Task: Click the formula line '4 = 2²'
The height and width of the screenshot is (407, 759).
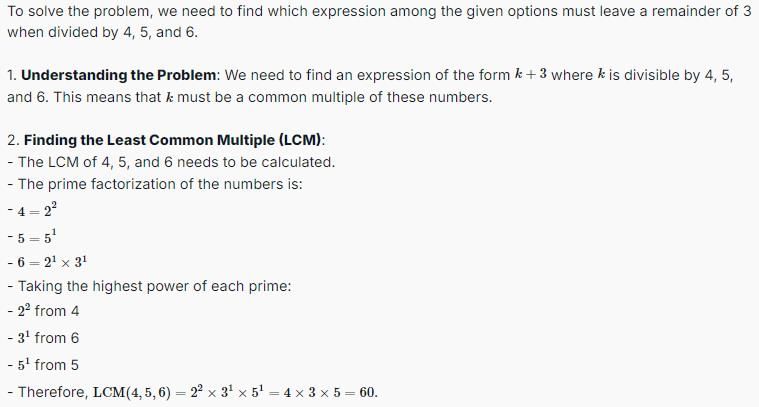Action: pos(37,211)
